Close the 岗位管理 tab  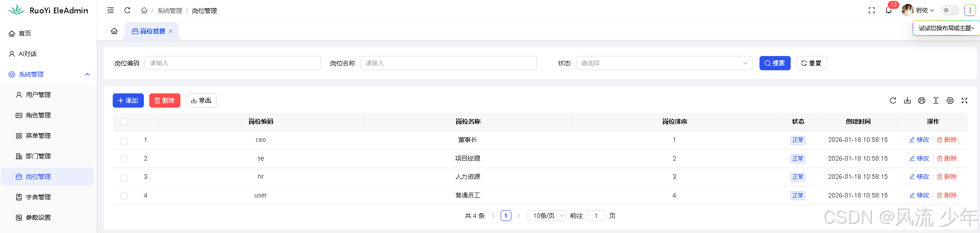pyautogui.click(x=171, y=31)
